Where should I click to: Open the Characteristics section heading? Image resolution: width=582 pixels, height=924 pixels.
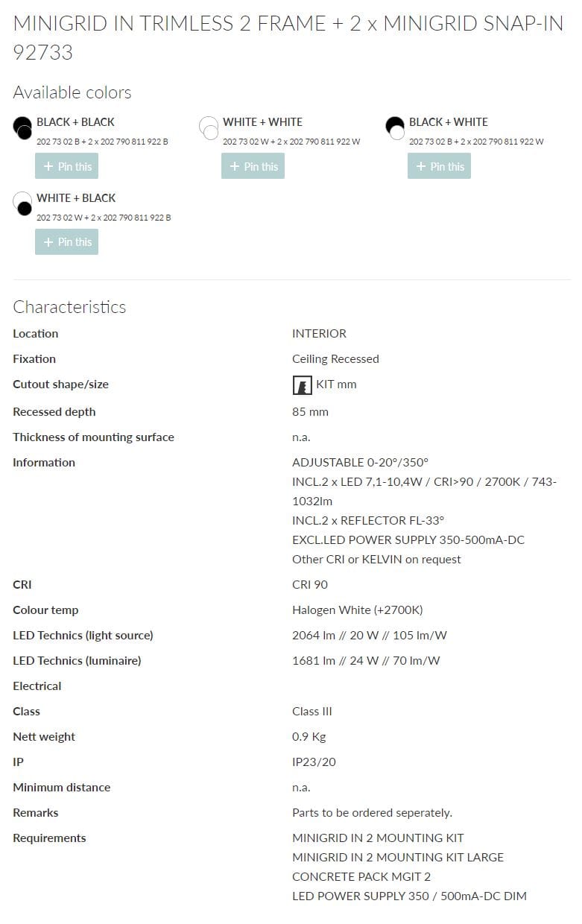point(69,306)
